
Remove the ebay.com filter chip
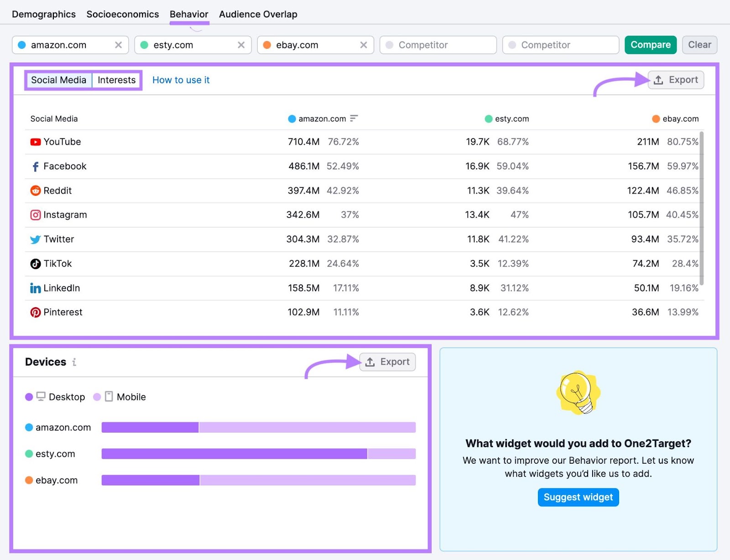(364, 45)
